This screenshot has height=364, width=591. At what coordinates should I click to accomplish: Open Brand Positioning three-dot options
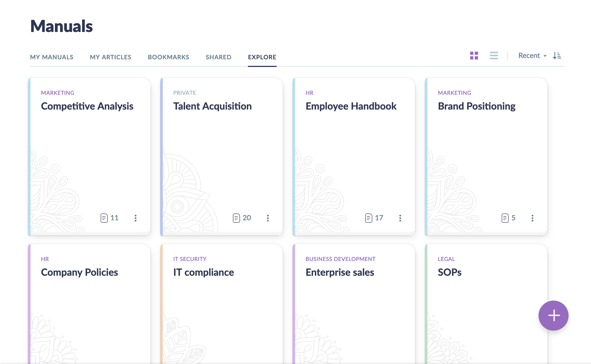pyautogui.click(x=533, y=218)
